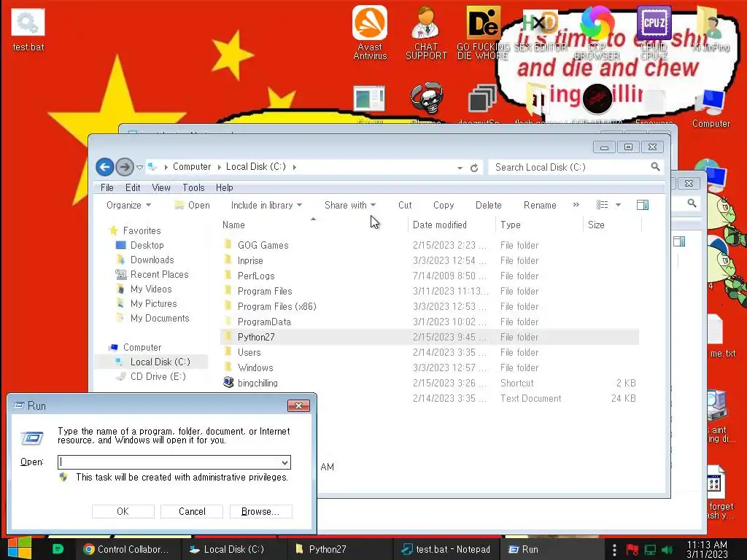This screenshot has width=747, height=560.
Task: Switch to test.bat - Notepad taskbar item
Action: click(446, 549)
